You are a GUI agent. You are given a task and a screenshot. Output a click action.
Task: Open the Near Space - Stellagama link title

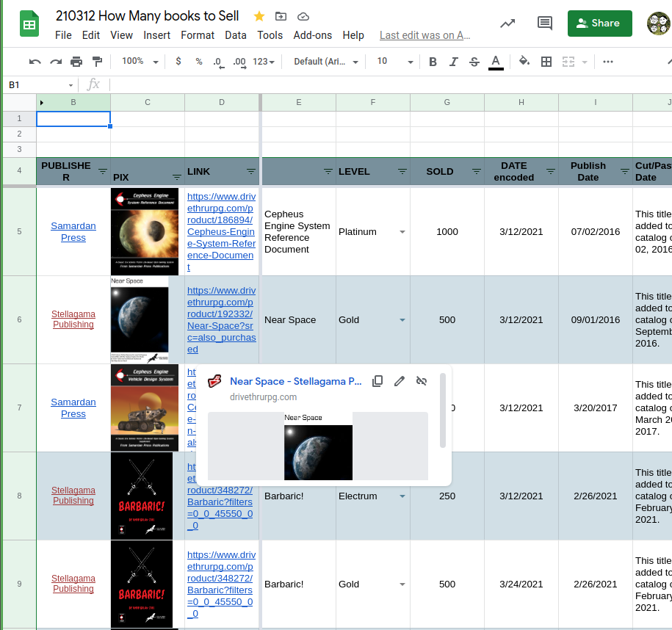pos(296,381)
